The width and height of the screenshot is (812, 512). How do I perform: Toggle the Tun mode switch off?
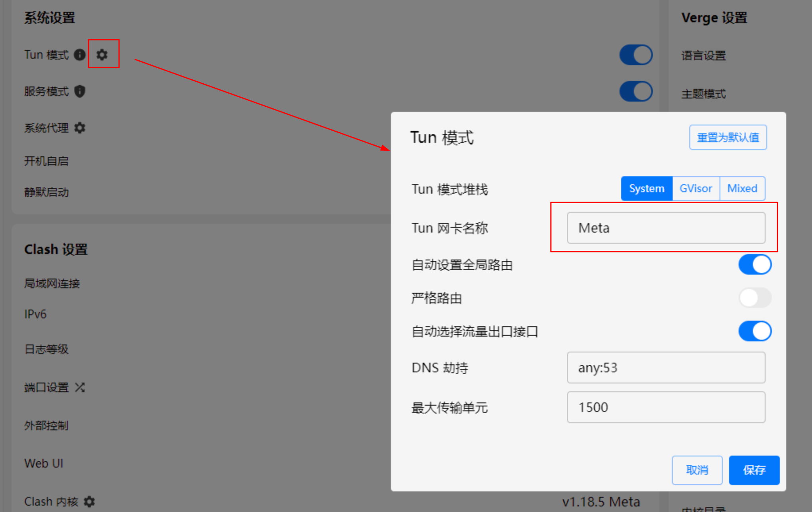pyautogui.click(x=636, y=55)
